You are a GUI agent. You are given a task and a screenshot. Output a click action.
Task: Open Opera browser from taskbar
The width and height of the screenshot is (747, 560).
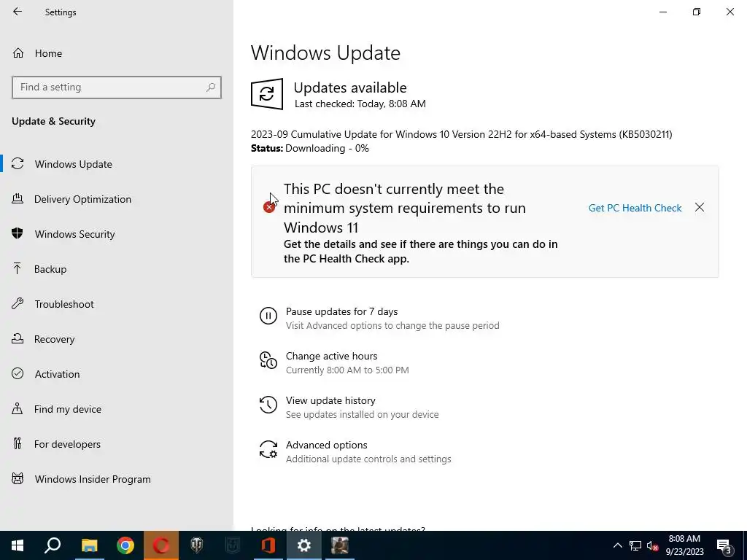click(161, 545)
